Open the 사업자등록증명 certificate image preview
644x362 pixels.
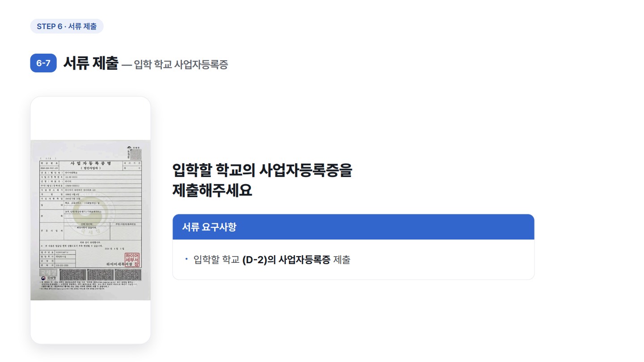(91, 220)
